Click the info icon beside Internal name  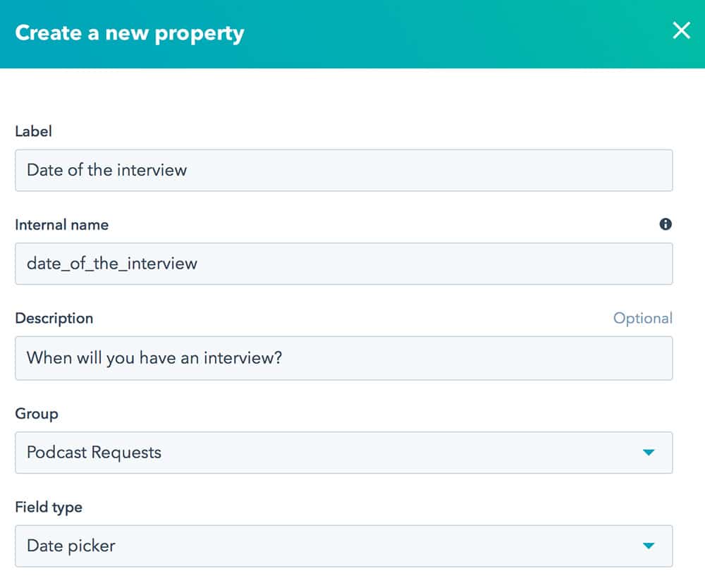tap(666, 224)
